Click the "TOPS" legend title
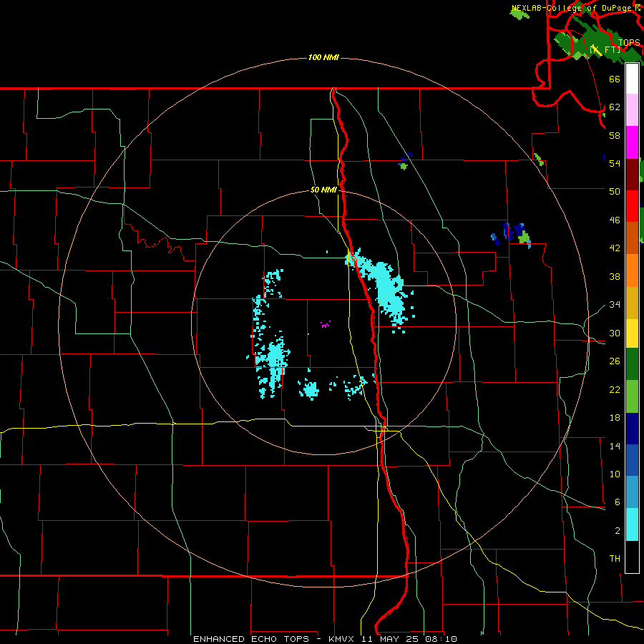The width and height of the screenshot is (644, 644). click(629, 43)
